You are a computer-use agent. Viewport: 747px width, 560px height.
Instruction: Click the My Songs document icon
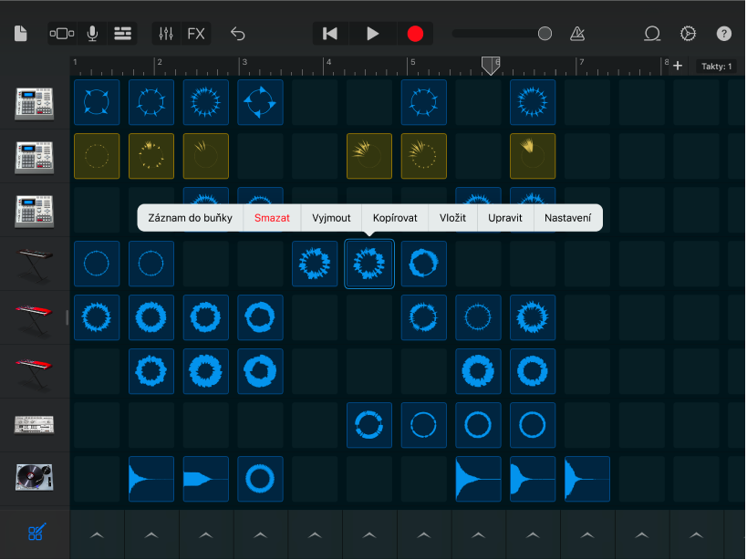[20, 33]
